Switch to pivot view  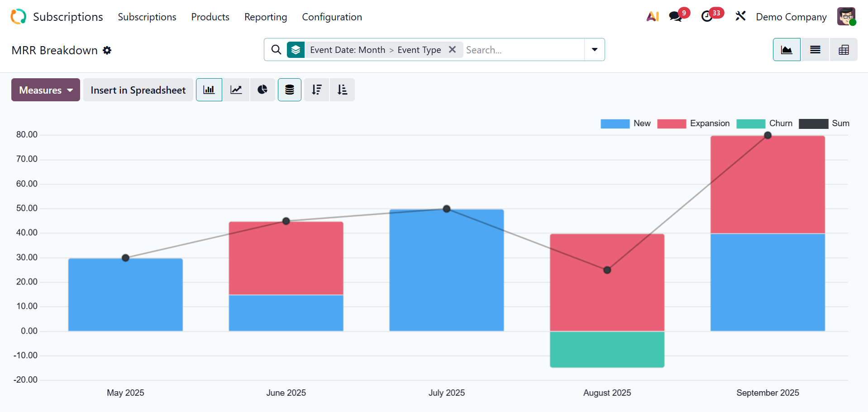pyautogui.click(x=844, y=50)
